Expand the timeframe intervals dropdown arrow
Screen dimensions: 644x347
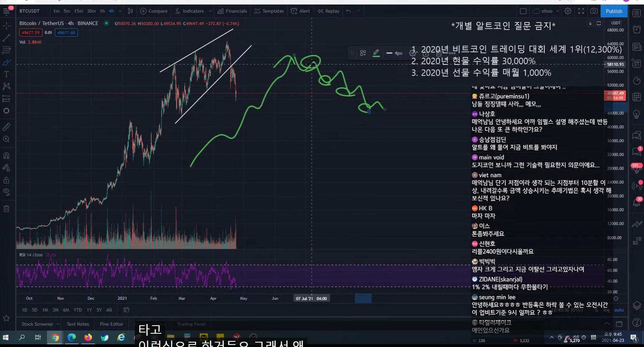(x=120, y=11)
